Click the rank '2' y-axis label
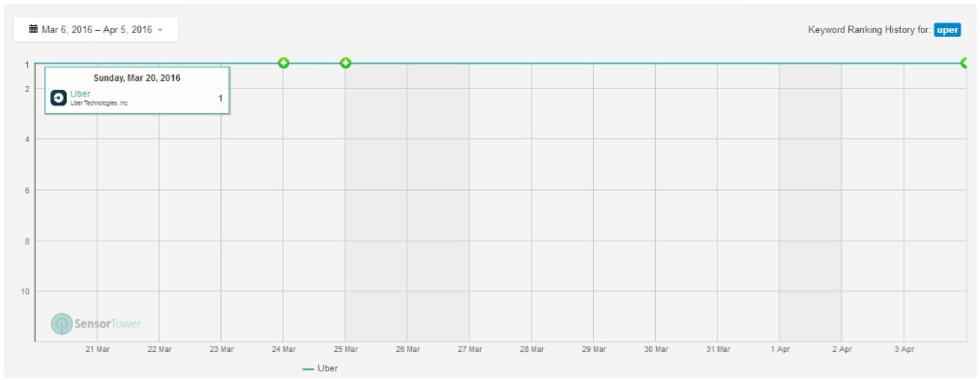Viewport: 980px width, 380px height. (27, 89)
